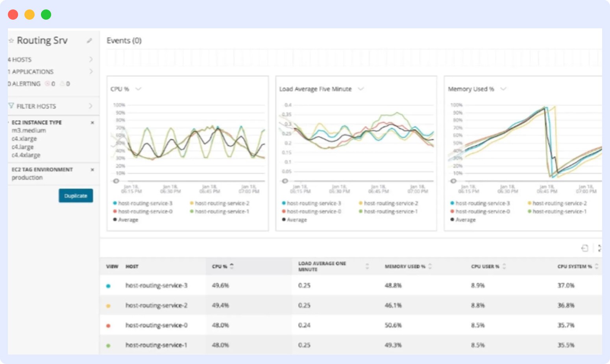Remove the EC2 INSTANCE TYPE filter with its x icon
Viewport: 610px width, 364px height.
click(x=92, y=122)
